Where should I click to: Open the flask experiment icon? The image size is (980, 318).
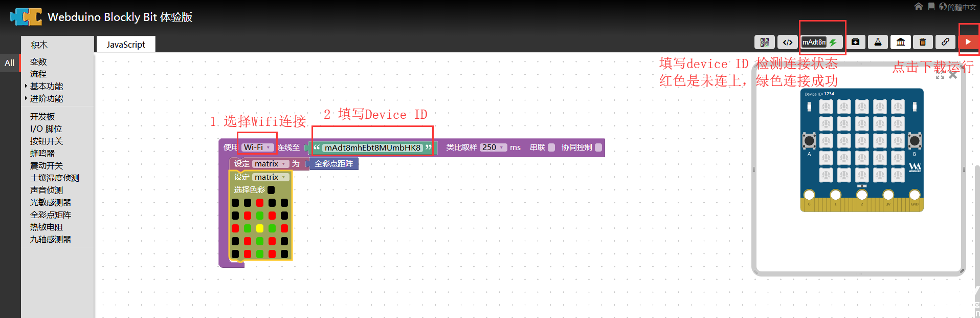(878, 42)
